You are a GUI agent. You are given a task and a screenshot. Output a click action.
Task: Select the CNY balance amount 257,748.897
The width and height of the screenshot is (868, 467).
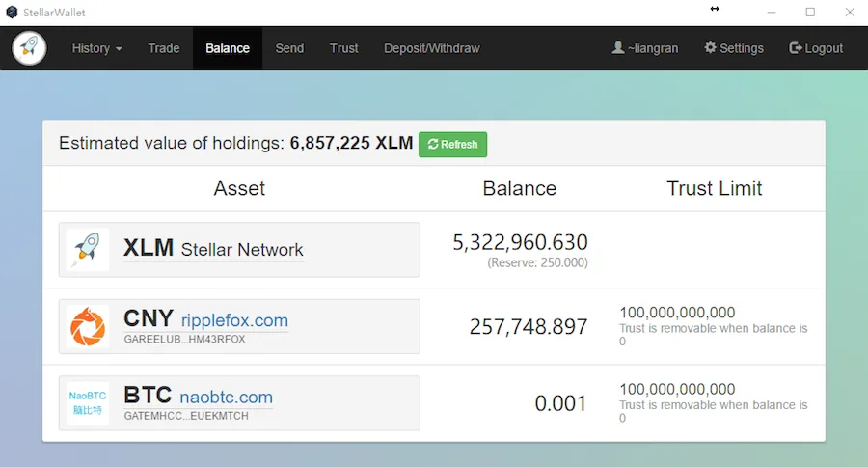529,327
